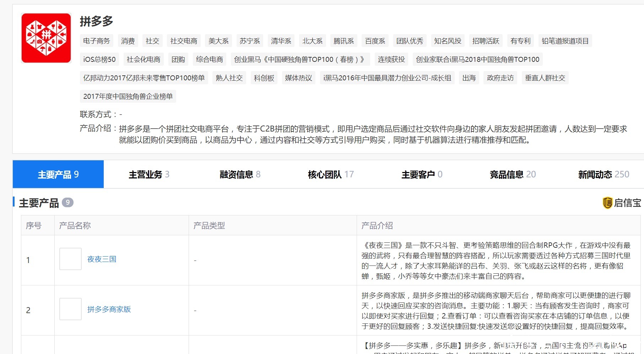The image size is (644, 354).
Task: Open the 铅笔道报道项目 tag
Action: (565, 41)
